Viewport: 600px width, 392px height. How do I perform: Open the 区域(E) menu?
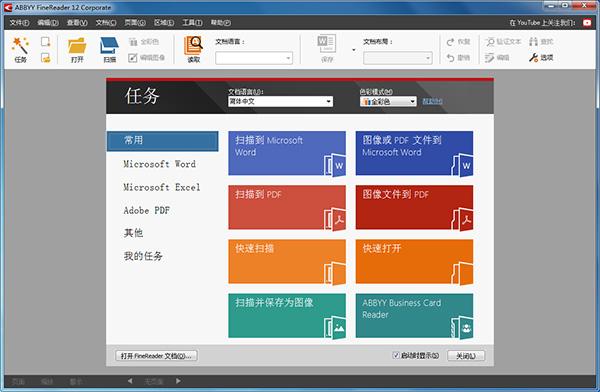164,23
